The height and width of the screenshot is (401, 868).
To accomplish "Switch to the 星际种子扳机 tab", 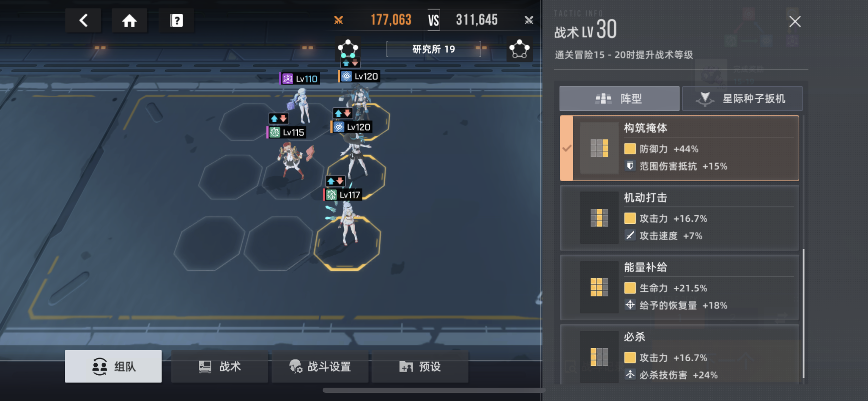I will coord(742,99).
